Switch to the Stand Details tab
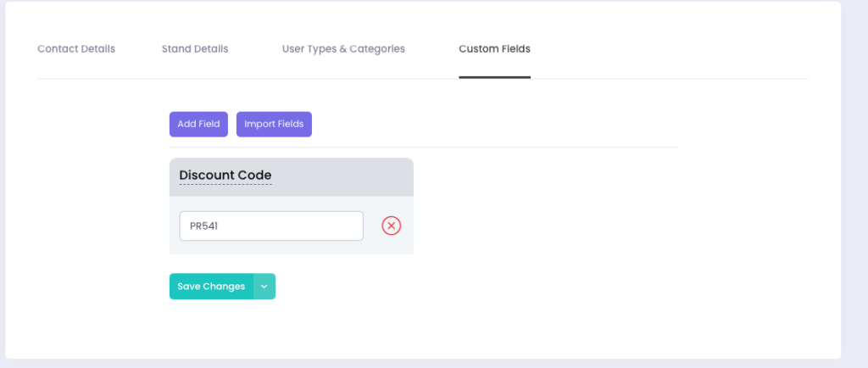868x368 pixels. tap(195, 49)
